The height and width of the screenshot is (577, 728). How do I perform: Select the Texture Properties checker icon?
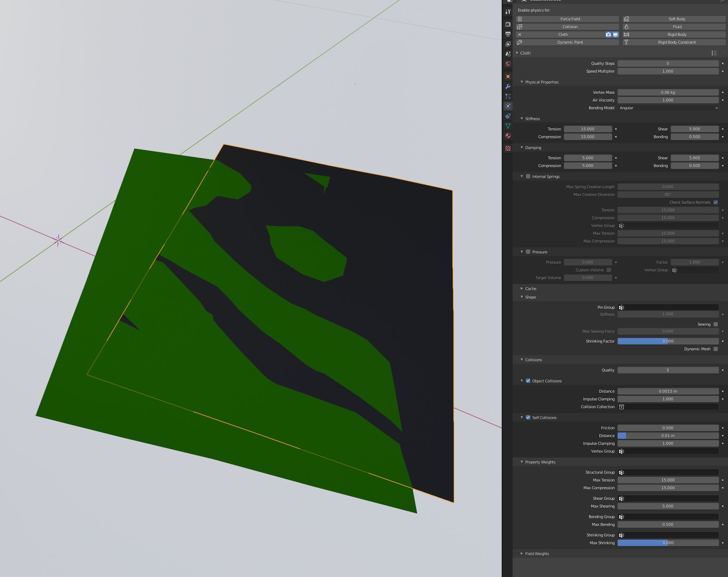pyautogui.click(x=508, y=148)
